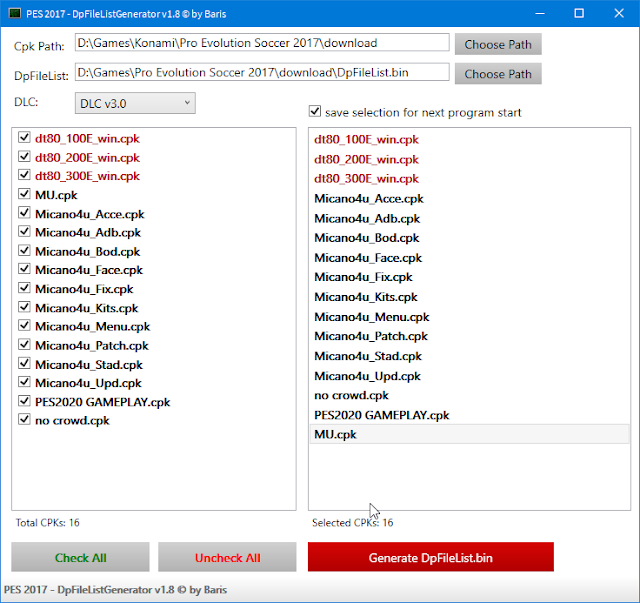Click the app icon in title bar

click(x=15, y=13)
